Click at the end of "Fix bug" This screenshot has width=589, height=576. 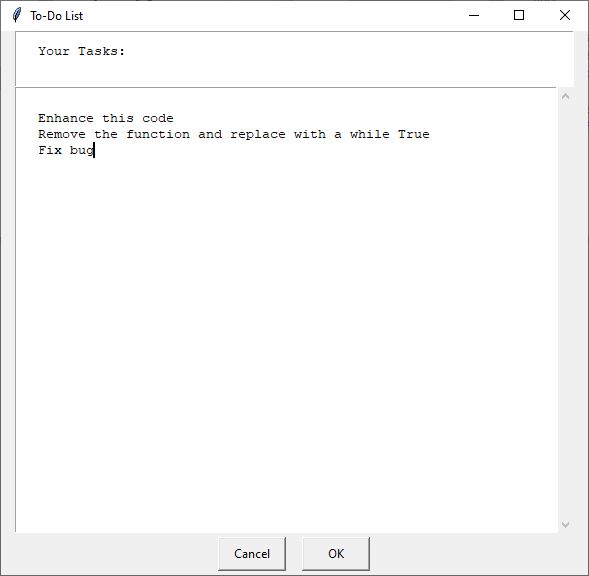point(94,150)
